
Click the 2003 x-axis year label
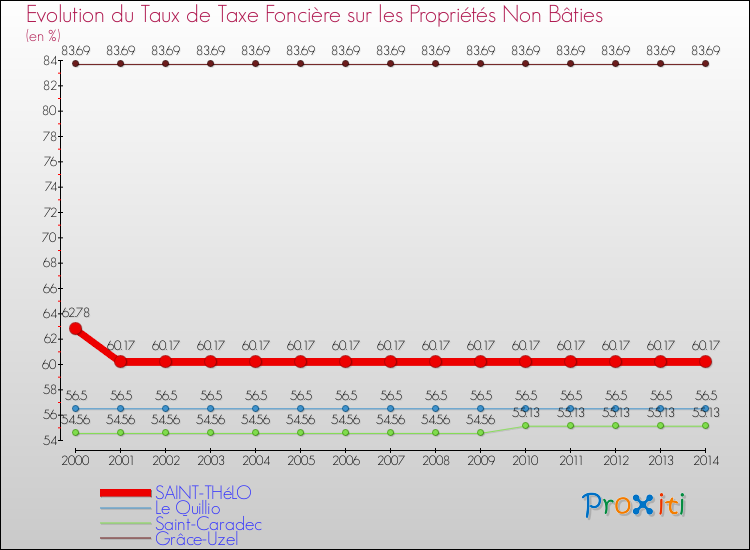[210, 460]
